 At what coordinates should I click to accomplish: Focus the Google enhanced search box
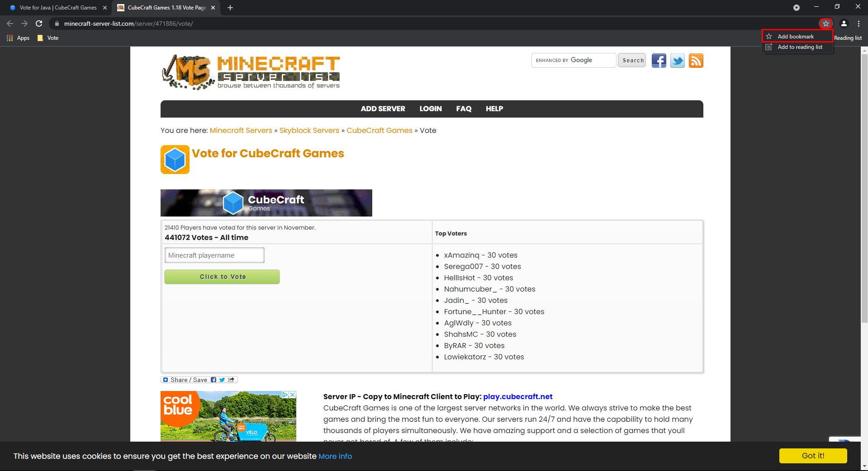[574, 60]
